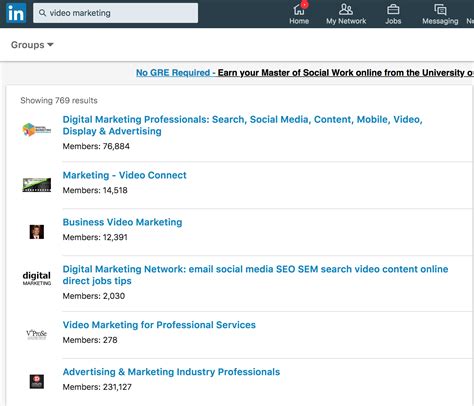Screen dimensions: 474x406
Task: Open the Jobs briefcase icon
Action: pyautogui.click(x=393, y=9)
